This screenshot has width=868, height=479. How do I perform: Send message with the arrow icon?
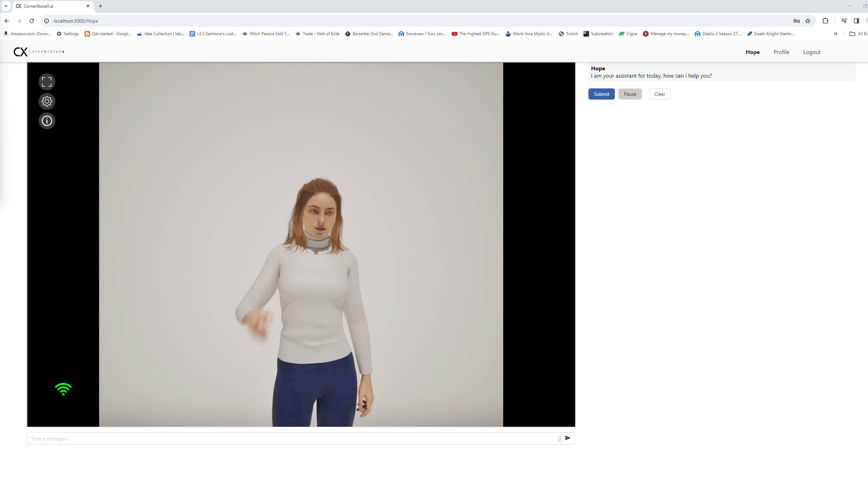(x=568, y=438)
